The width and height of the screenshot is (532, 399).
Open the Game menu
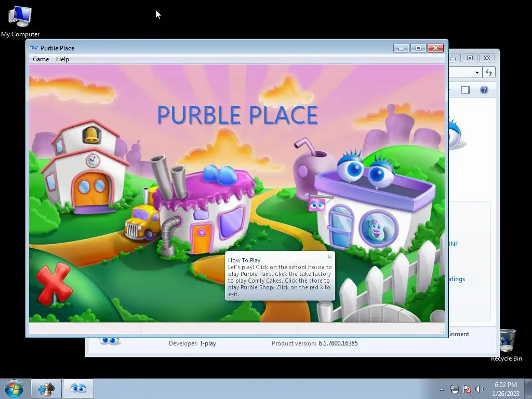[x=41, y=59]
